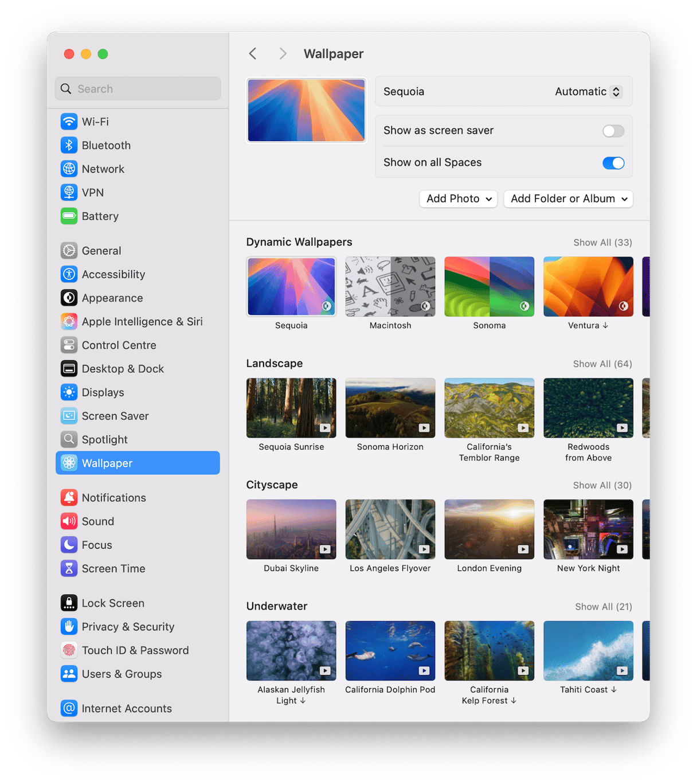Click the Search field in sidebar

point(138,89)
